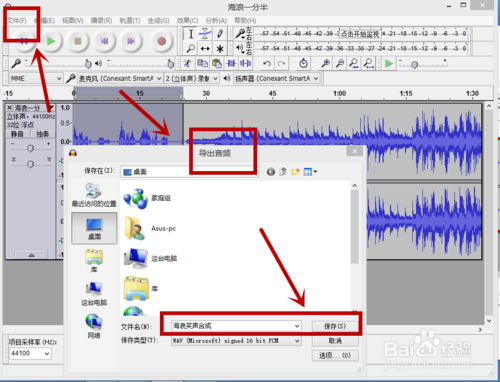Image resolution: width=500 pixels, height=382 pixels.
Task: Click the green Play transport button
Action: point(51,41)
